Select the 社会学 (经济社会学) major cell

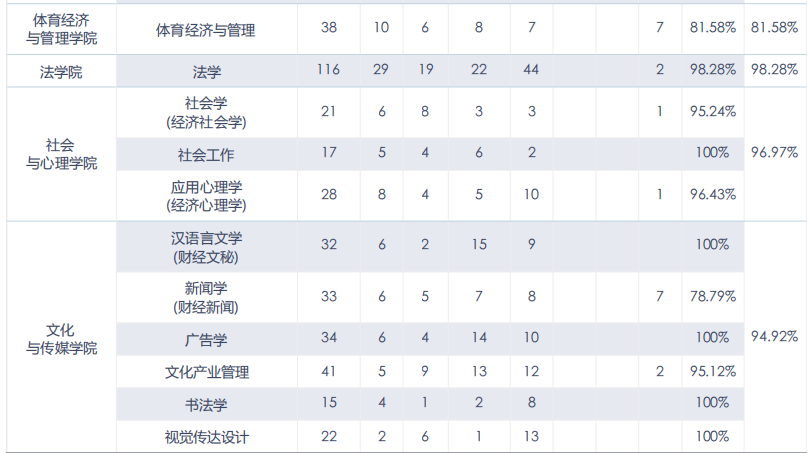(x=206, y=112)
